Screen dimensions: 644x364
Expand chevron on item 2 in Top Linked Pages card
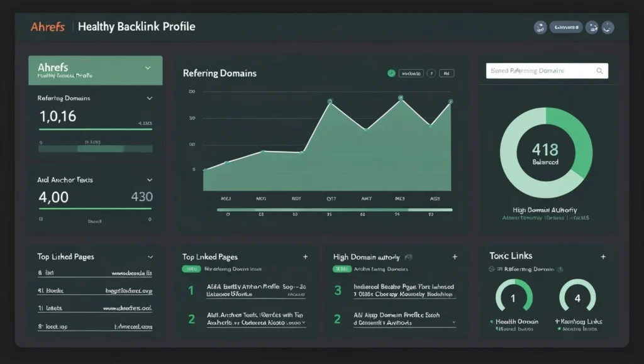pos(304,323)
